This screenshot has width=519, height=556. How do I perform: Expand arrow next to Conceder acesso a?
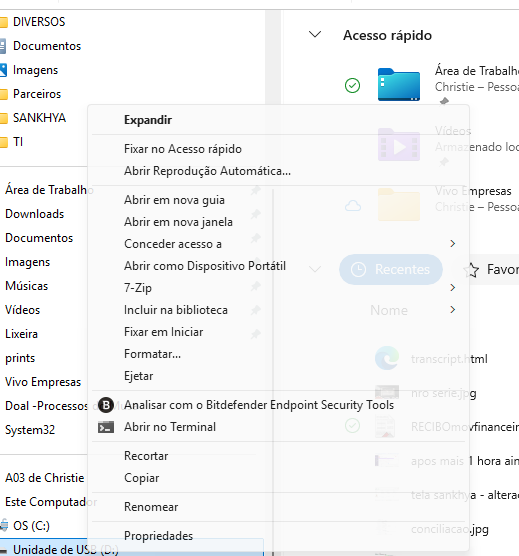click(x=452, y=244)
